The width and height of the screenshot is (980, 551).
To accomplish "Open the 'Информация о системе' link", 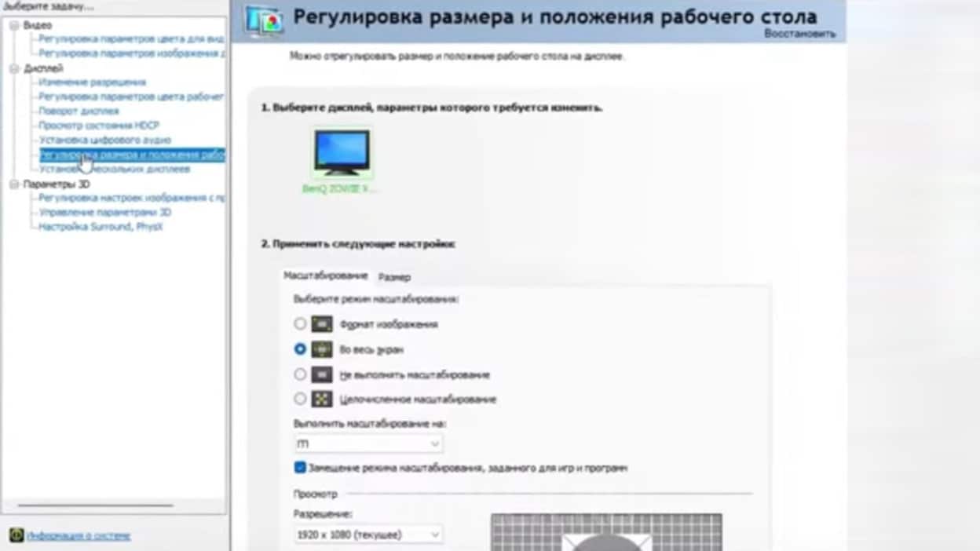I will (79, 536).
